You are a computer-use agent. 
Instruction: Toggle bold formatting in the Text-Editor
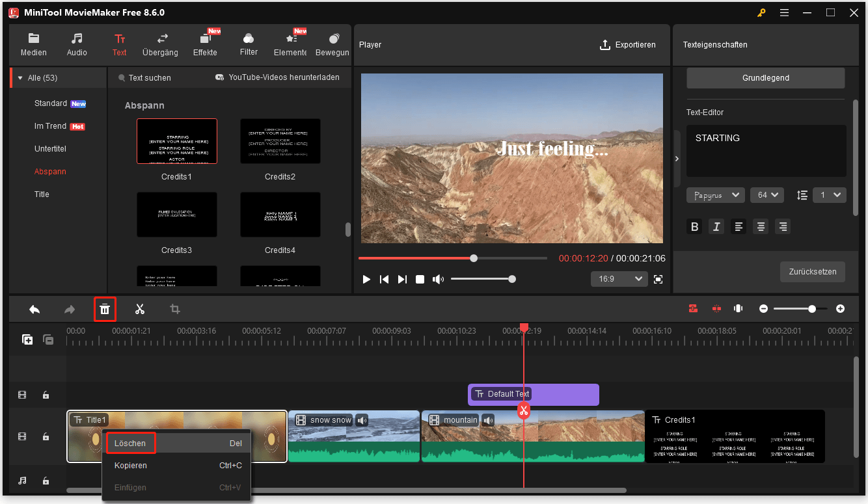[x=694, y=226]
